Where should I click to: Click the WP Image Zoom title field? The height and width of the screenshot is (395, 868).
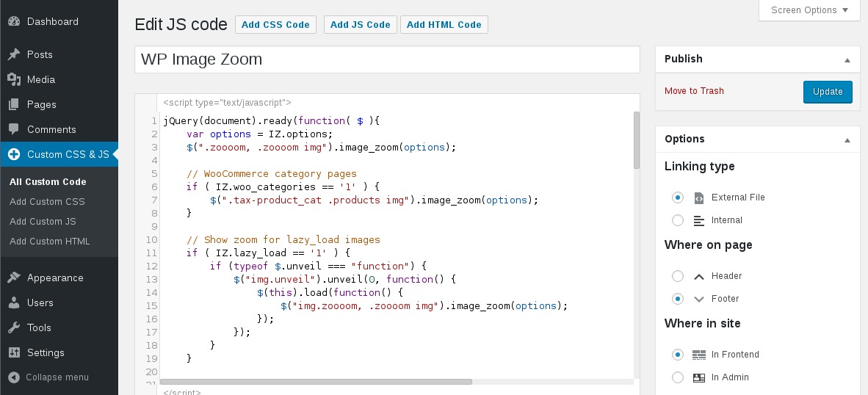387,60
